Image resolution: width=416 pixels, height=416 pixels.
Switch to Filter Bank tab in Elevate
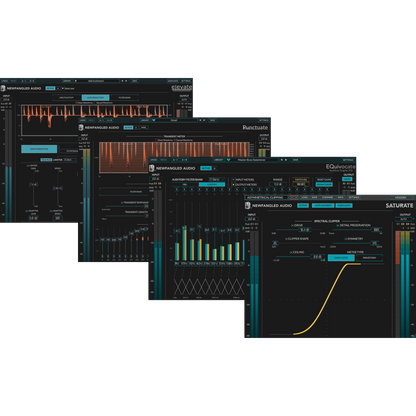(x=125, y=98)
